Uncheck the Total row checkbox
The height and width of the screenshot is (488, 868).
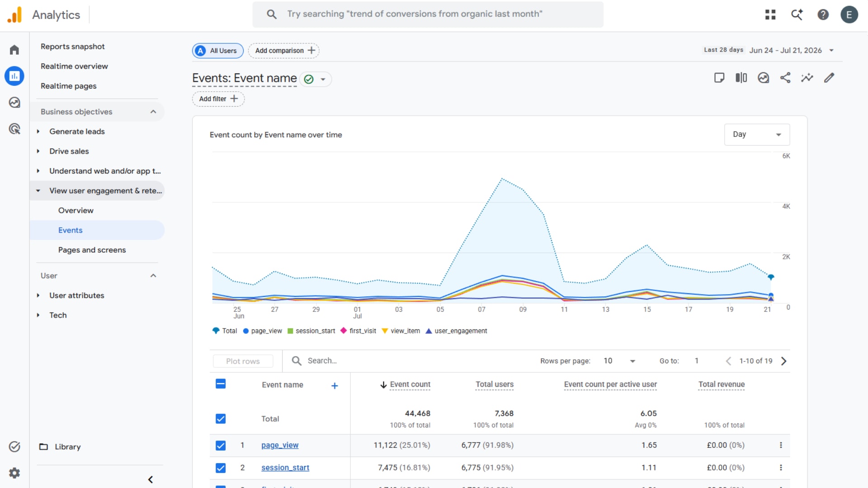[221, 419]
